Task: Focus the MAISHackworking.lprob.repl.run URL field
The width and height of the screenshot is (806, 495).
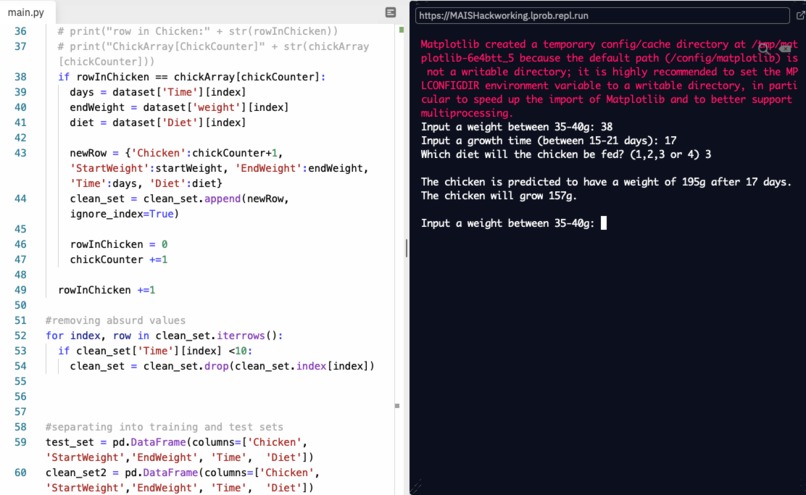Action: 602,15
